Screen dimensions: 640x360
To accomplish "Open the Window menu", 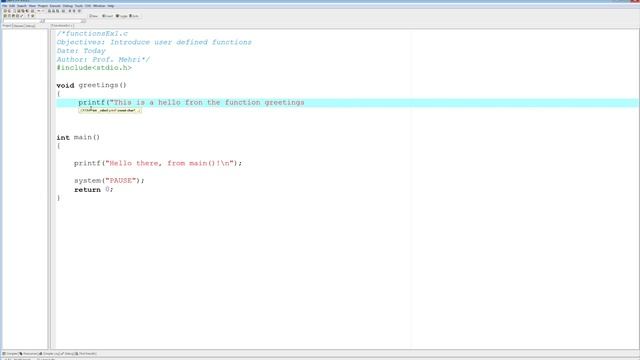I will pyautogui.click(x=99, y=6).
